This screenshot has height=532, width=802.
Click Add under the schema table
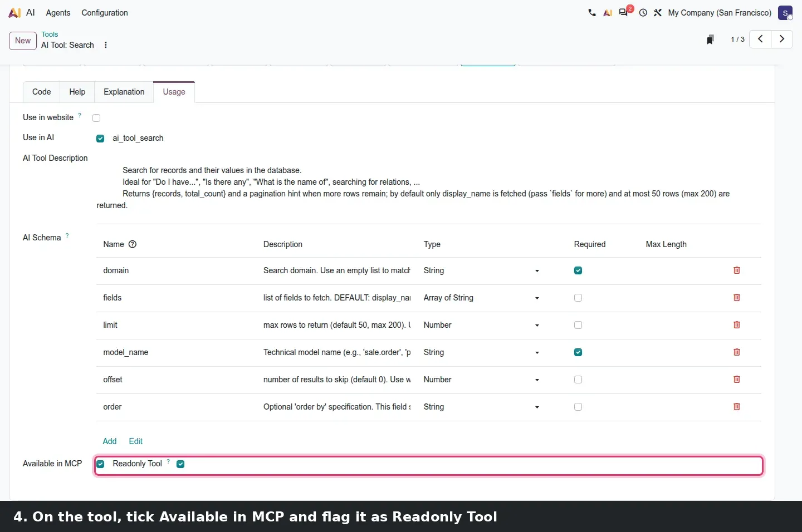click(x=110, y=441)
